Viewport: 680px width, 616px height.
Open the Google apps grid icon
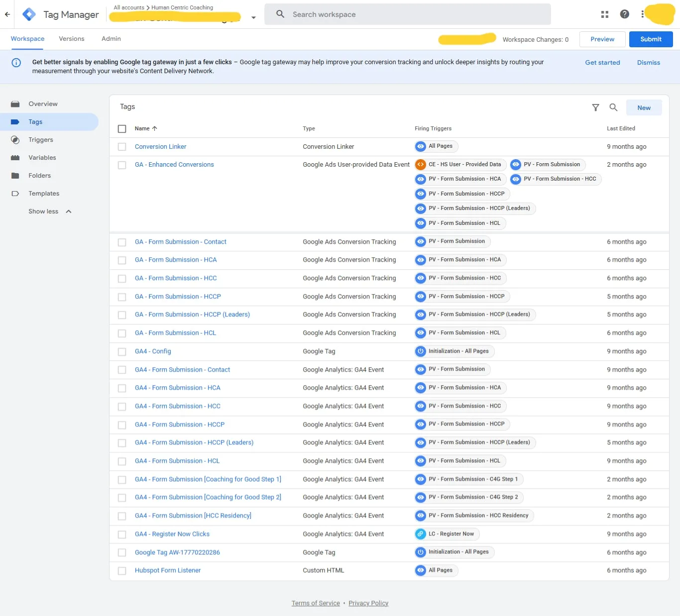pos(605,14)
